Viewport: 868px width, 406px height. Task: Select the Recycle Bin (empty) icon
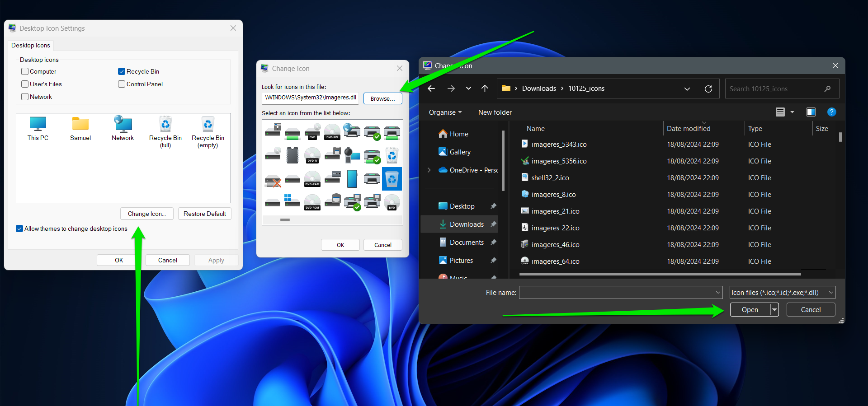point(208,132)
